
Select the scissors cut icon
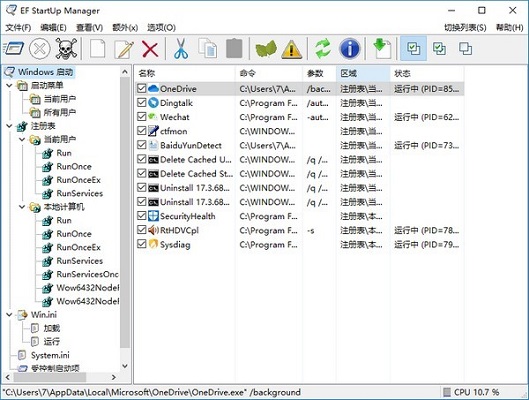click(x=181, y=49)
